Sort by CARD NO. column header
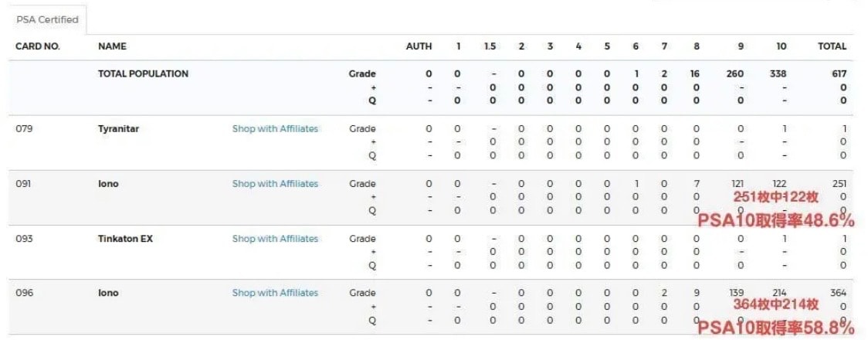 pos(38,46)
